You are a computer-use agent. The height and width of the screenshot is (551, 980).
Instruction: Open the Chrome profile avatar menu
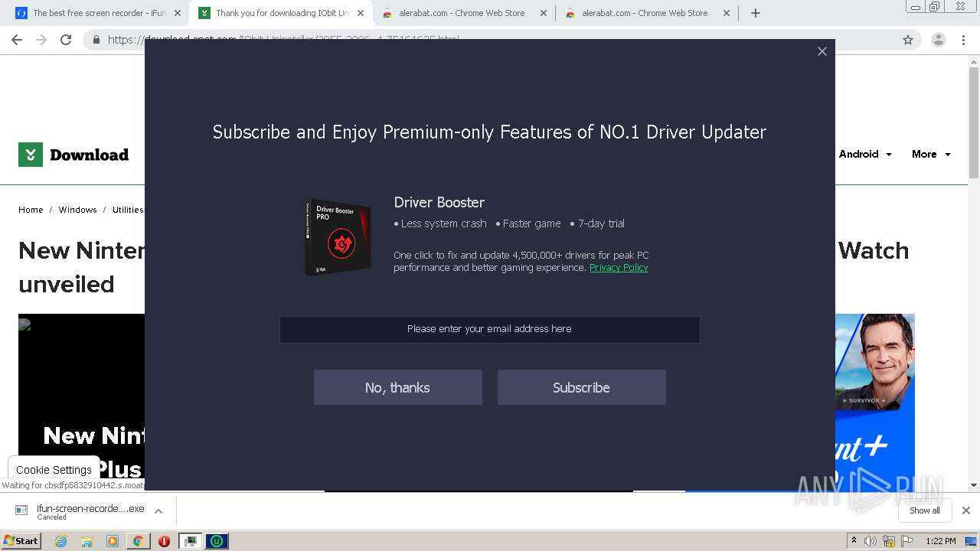tap(938, 40)
